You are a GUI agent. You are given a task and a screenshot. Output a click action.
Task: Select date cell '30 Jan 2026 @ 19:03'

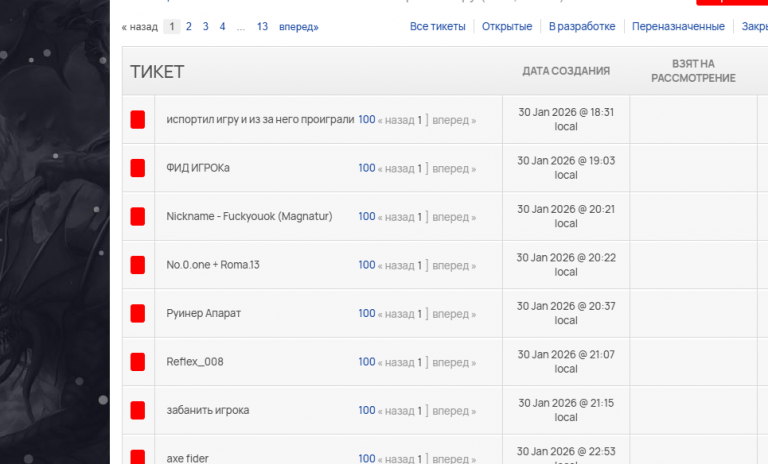point(566,168)
